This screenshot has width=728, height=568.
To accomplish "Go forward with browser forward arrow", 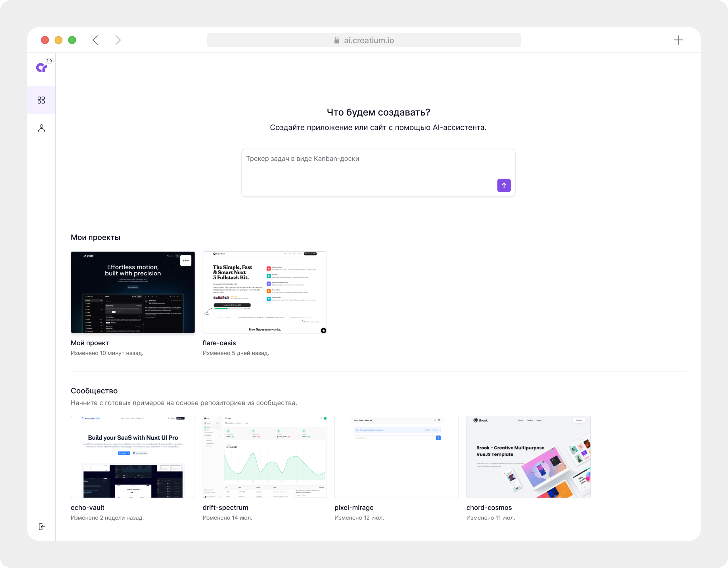I will [118, 40].
